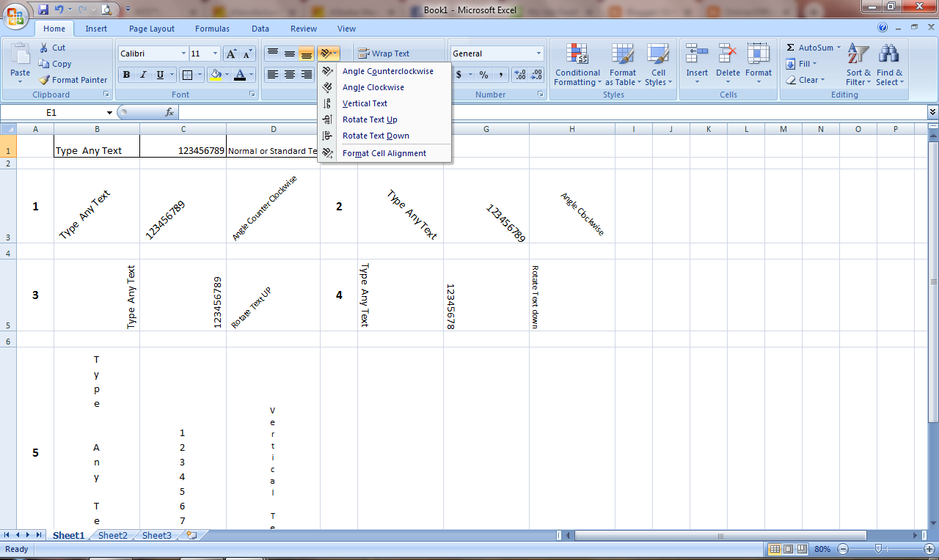Click the Select All corner cell

pos(8,129)
